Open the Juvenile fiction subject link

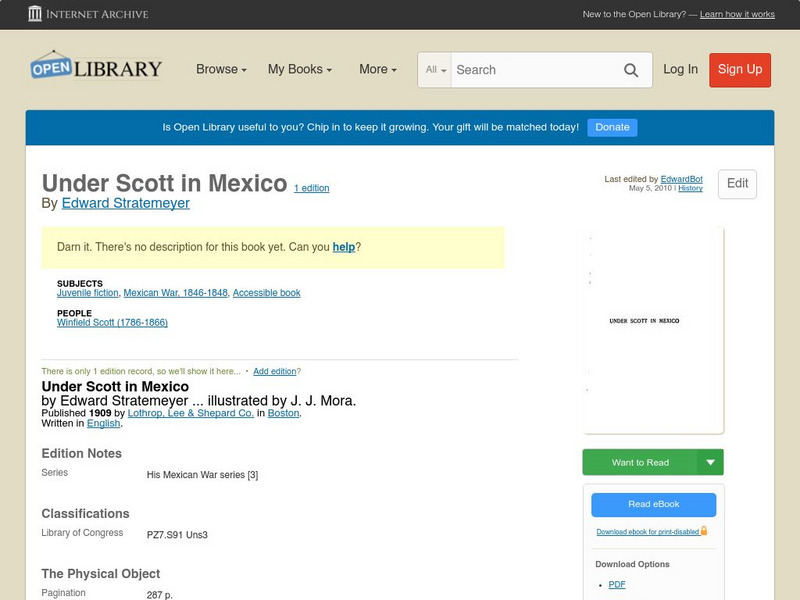pyautogui.click(x=87, y=293)
